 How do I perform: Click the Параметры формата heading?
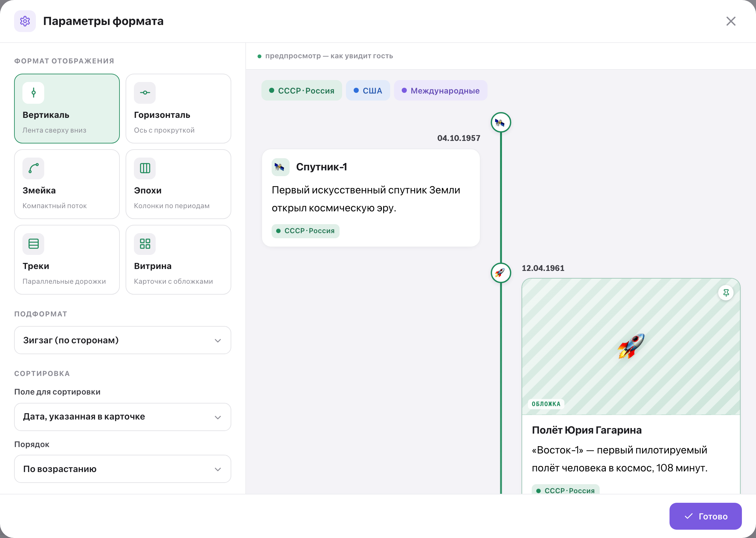(x=103, y=21)
